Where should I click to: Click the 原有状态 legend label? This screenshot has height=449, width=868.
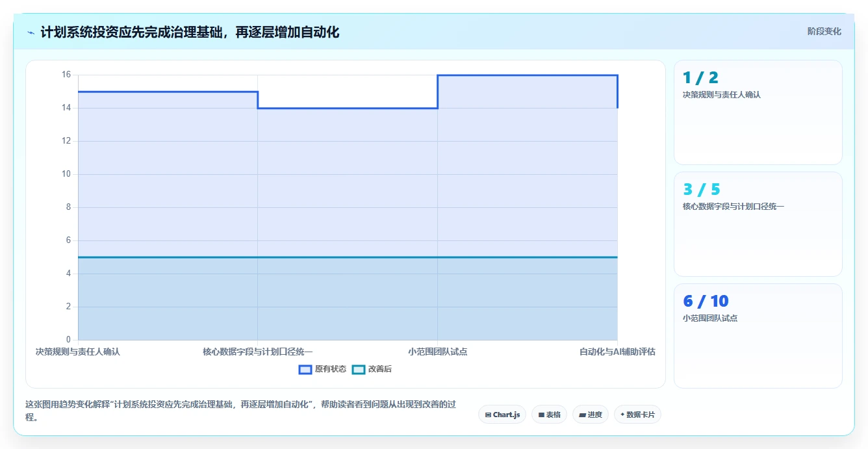coord(331,369)
